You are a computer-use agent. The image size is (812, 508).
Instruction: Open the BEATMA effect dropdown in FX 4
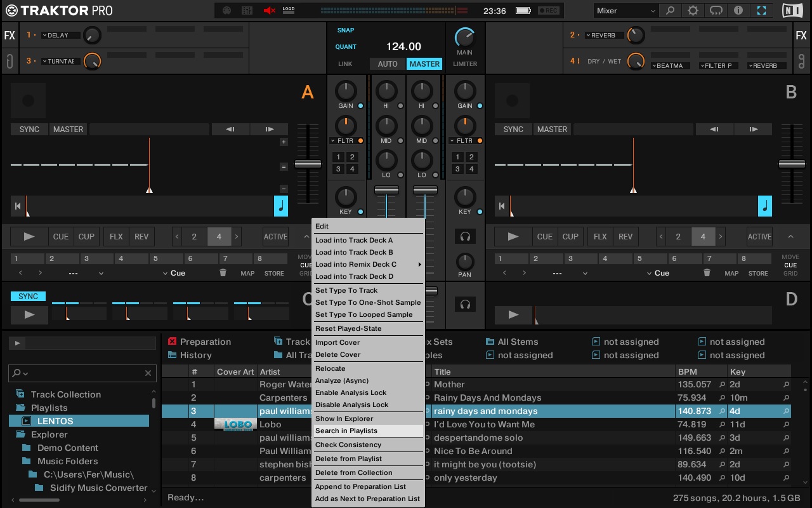point(671,66)
